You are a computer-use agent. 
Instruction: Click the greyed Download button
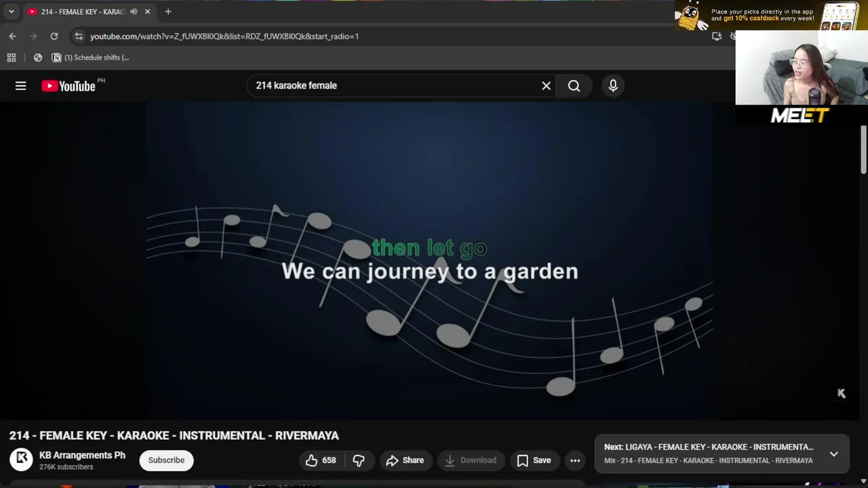471,460
